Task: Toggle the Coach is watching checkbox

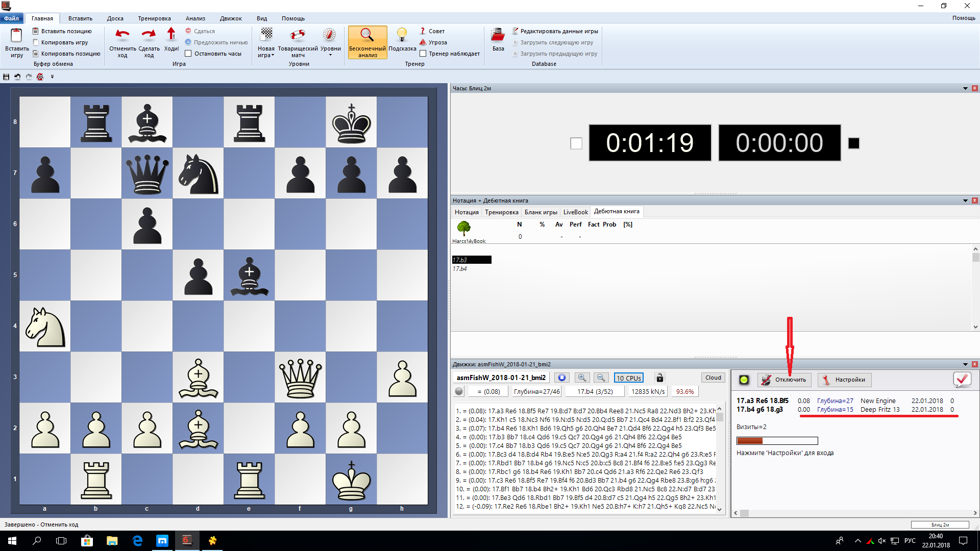Action: pyautogui.click(x=423, y=54)
